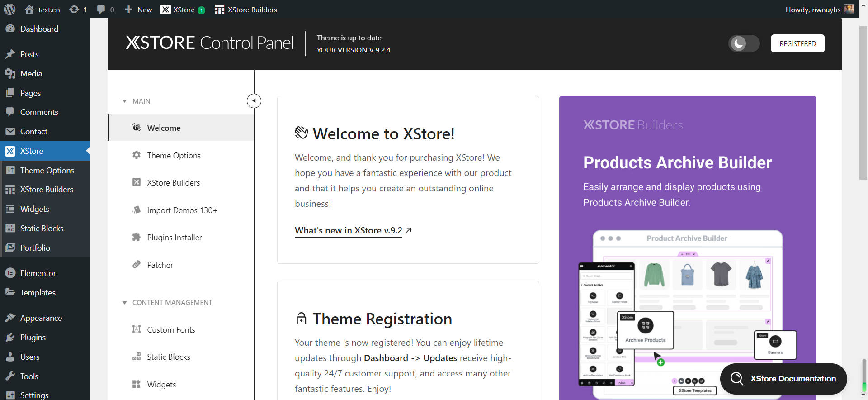
Task: Open Contact in WordPress sidebar
Action: point(45,131)
